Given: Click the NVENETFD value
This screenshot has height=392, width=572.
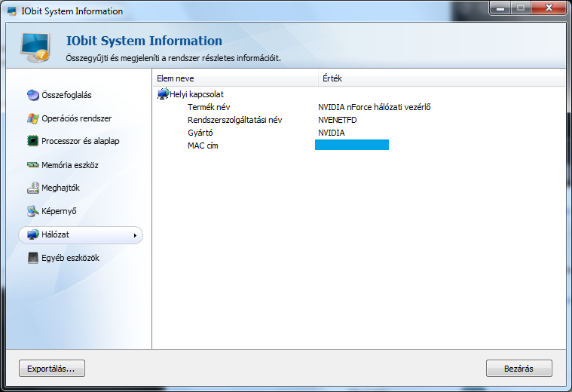Looking at the screenshot, I should point(338,120).
